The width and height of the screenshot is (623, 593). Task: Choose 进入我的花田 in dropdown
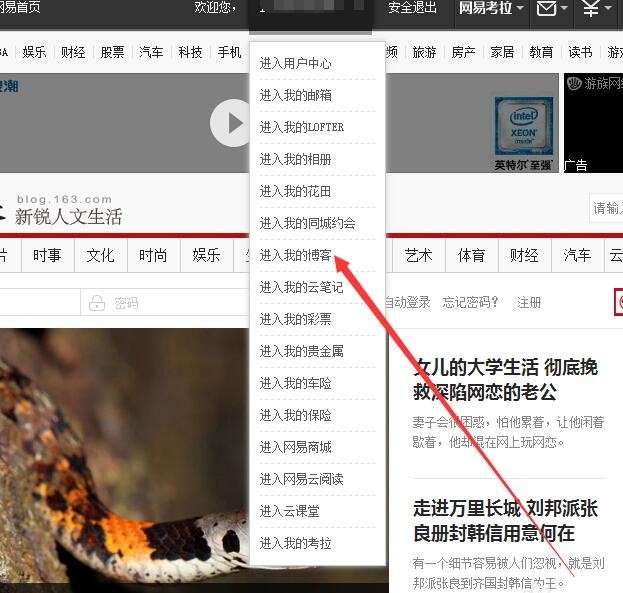295,191
